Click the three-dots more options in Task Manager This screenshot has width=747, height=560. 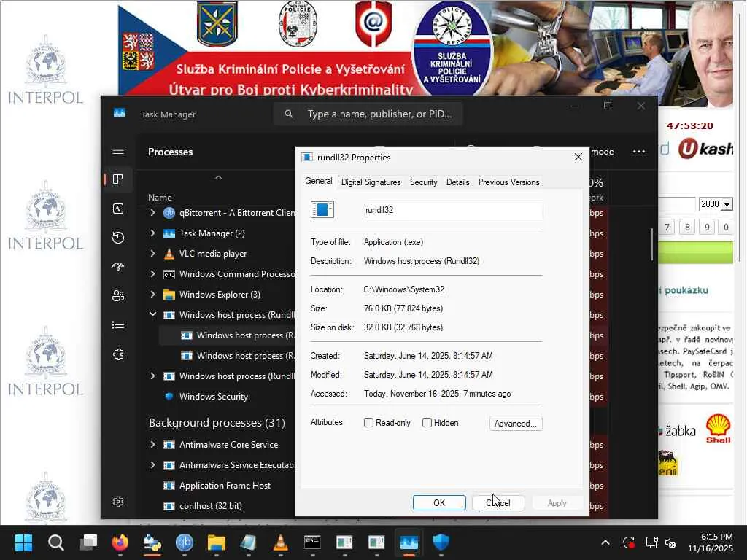pyautogui.click(x=639, y=152)
